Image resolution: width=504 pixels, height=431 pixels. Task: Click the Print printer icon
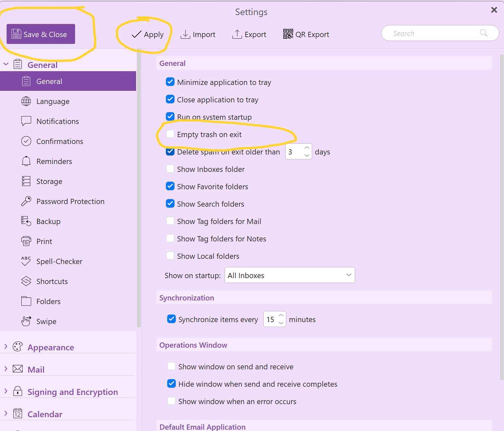click(26, 241)
